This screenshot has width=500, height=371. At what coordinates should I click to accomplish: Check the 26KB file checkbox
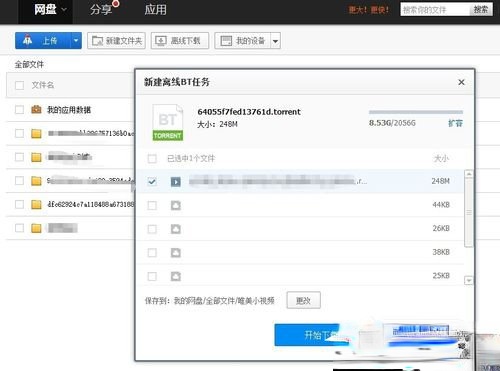click(x=152, y=229)
